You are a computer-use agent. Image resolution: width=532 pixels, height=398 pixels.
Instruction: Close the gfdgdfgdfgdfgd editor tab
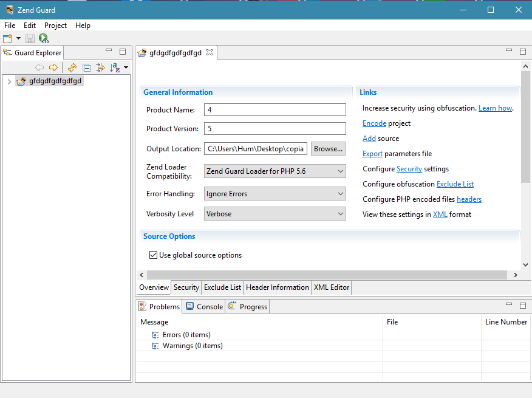pos(210,52)
